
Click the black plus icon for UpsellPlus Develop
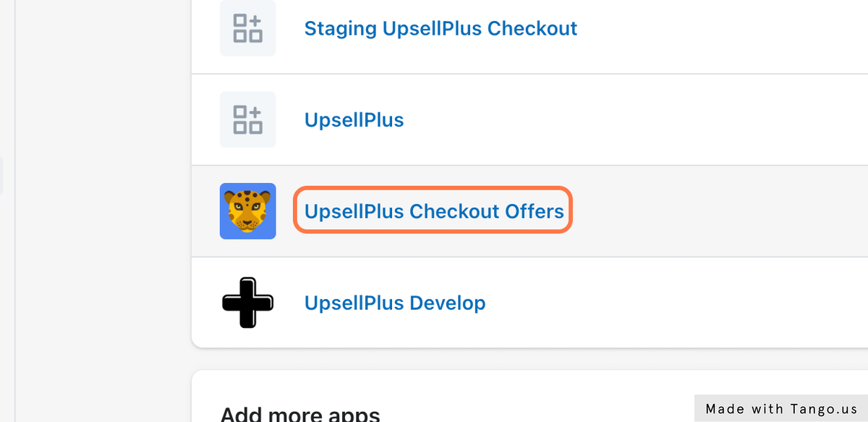pyautogui.click(x=247, y=303)
